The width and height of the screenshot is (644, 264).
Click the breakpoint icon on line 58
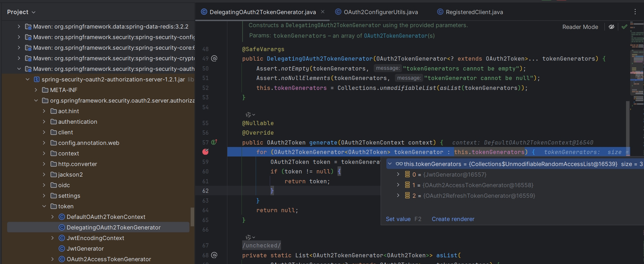(205, 152)
